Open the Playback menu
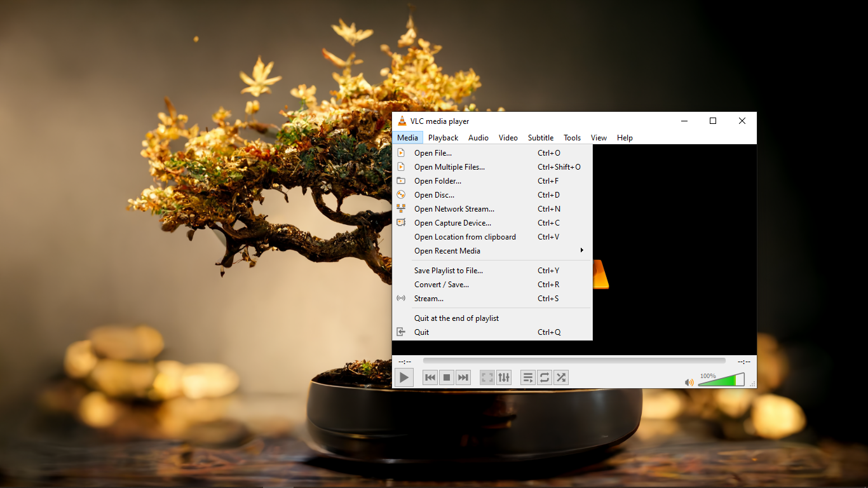The image size is (868, 488). [443, 137]
